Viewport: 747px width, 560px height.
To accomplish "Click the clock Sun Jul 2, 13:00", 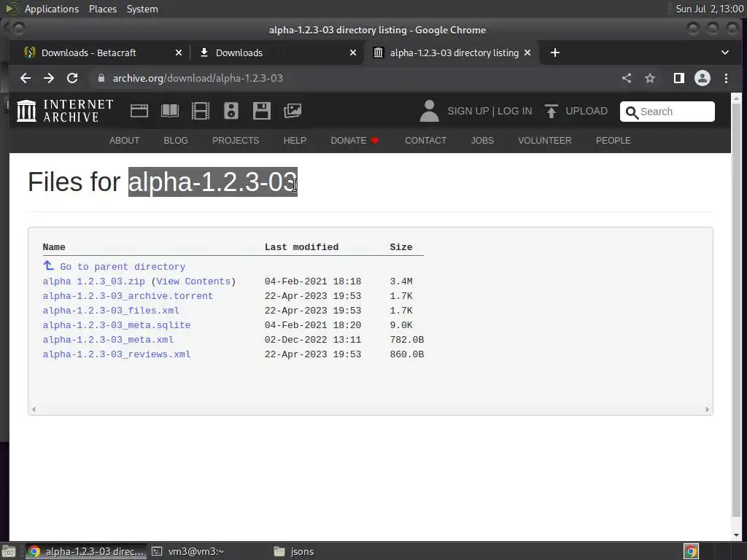I will pos(710,9).
